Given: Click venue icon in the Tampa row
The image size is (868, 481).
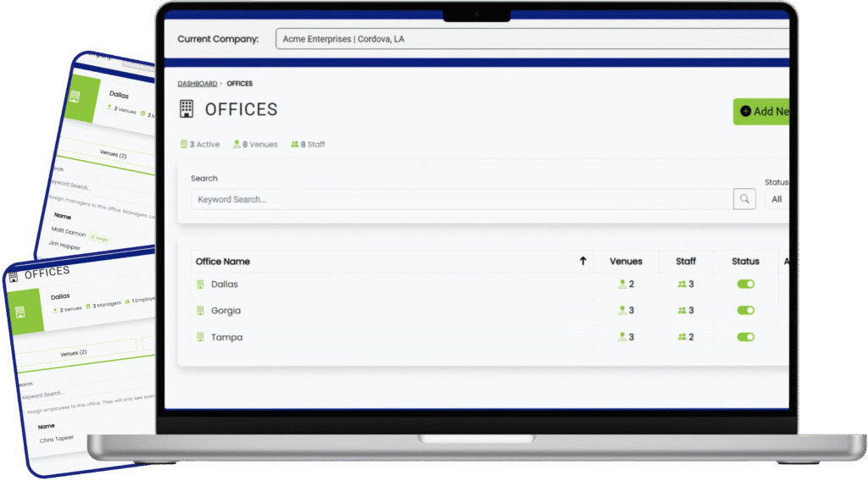Looking at the screenshot, I should [x=622, y=337].
